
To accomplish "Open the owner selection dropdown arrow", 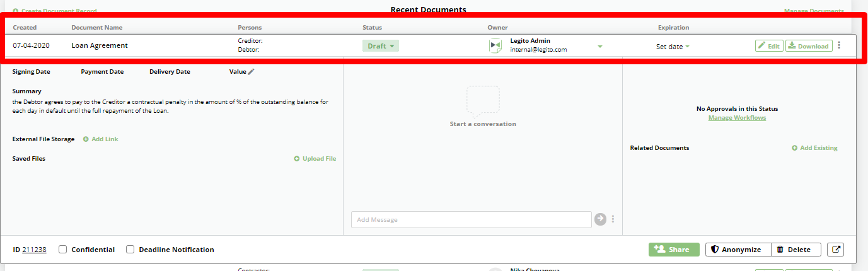I will pyautogui.click(x=600, y=47).
